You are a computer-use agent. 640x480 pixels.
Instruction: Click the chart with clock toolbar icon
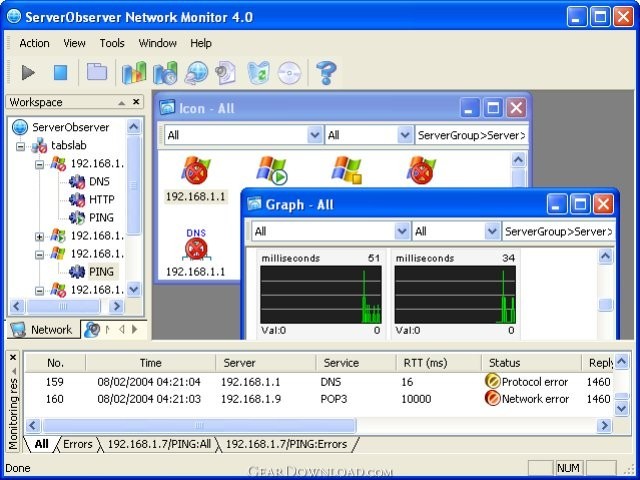coord(165,73)
